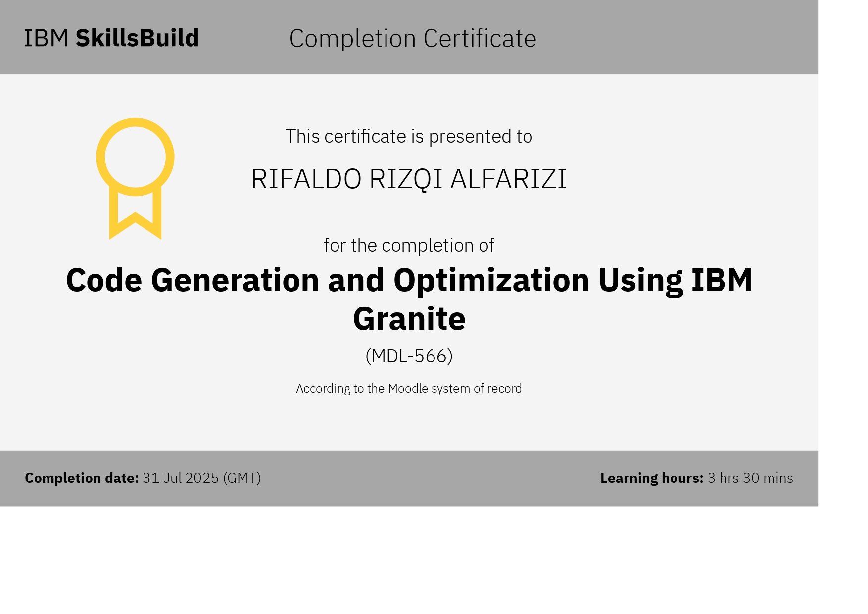Select the duration '3 hrs 30 mins'
The height and width of the screenshot is (614, 868).
pyautogui.click(x=750, y=478)
